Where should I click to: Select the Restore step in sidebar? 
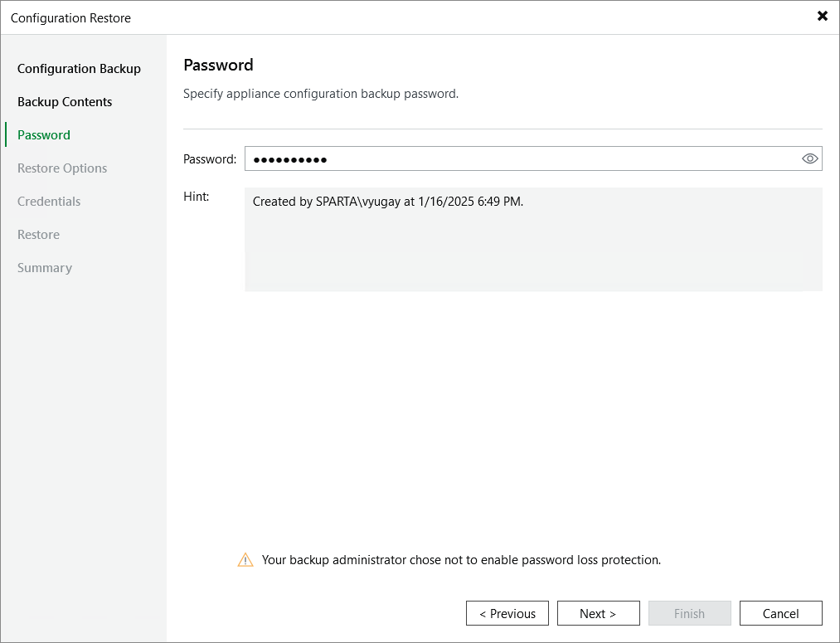(38, 234)
